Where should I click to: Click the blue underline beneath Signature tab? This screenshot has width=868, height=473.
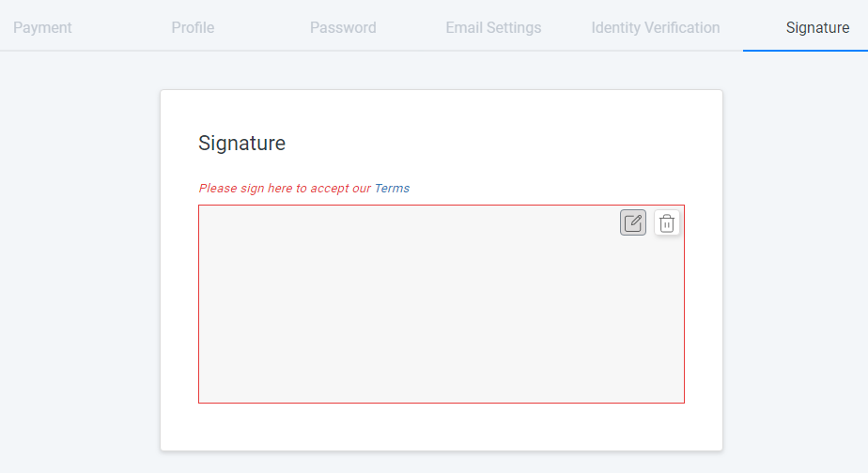coord(805,50)
